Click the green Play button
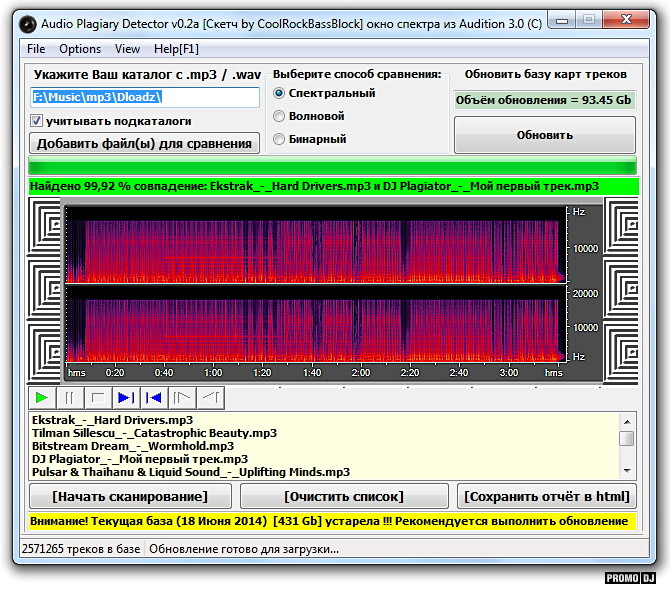 click(42, 398)
